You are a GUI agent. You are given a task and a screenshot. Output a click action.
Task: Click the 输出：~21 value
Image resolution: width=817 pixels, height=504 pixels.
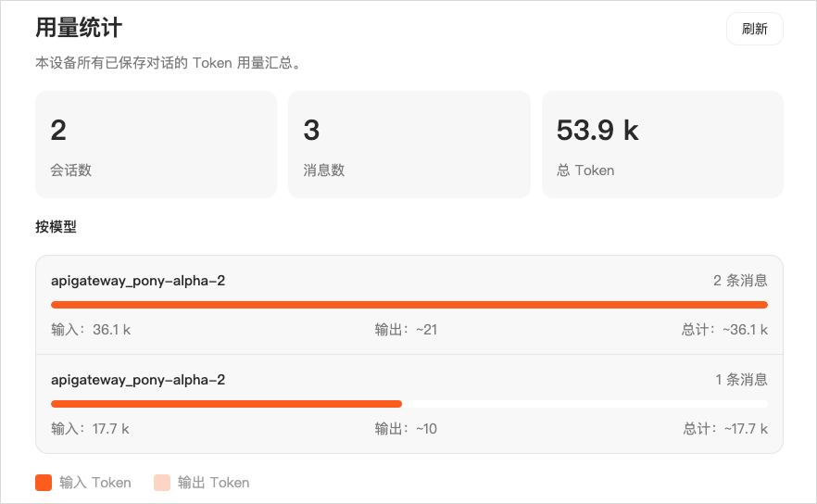coord(406,329)
